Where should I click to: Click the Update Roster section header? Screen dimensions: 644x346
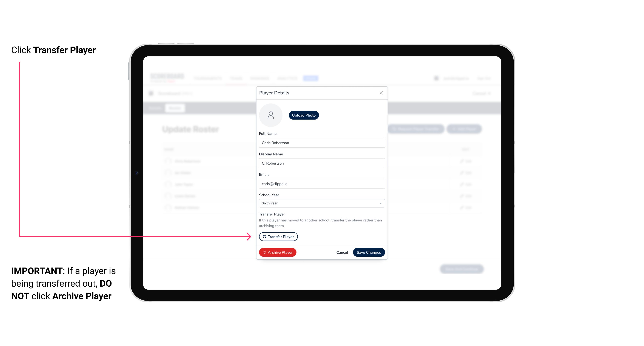point(190,129)
